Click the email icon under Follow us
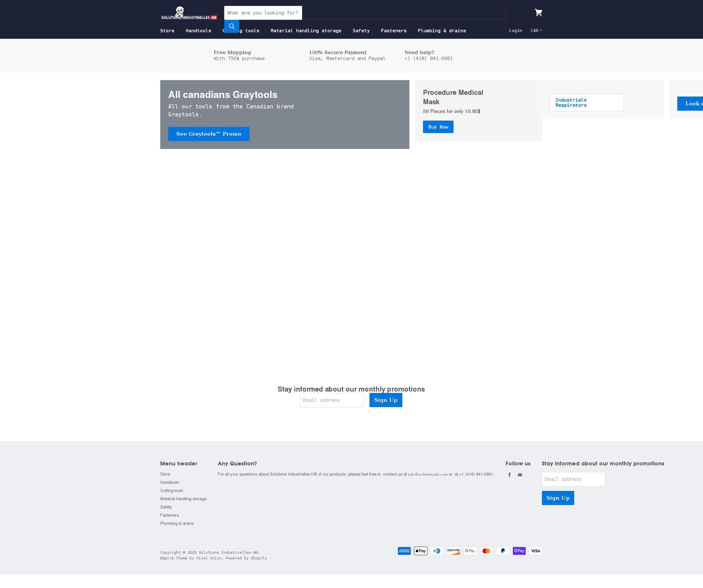Screen dimensions: 703x588 (x=520, y=475)
